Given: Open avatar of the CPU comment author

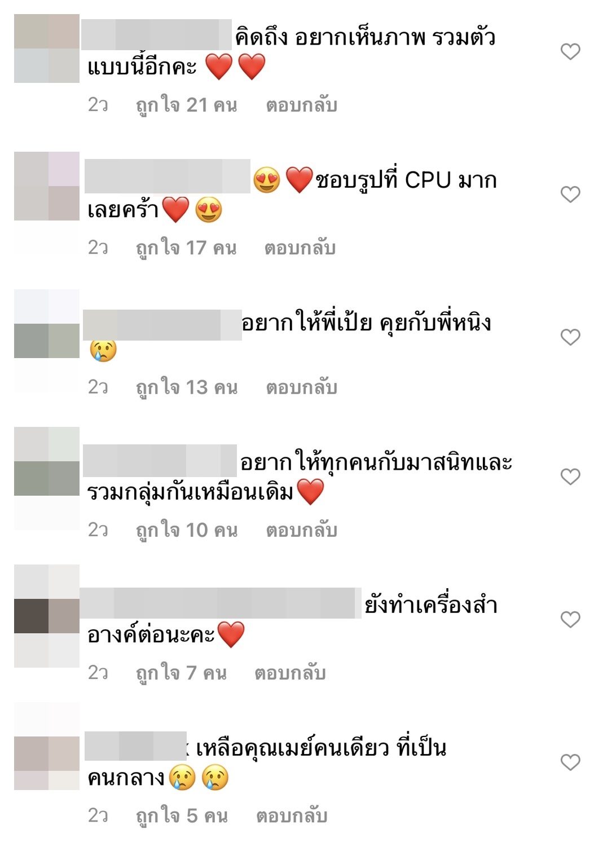Looking at the screenshot, I should (x=47, y=186).
